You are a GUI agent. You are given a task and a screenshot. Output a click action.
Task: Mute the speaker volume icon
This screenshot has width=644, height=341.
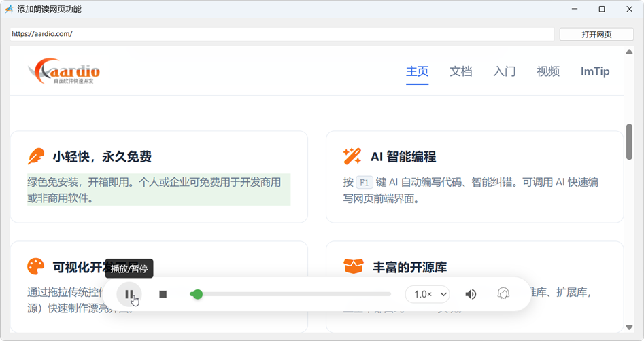[x=471, y=294]
